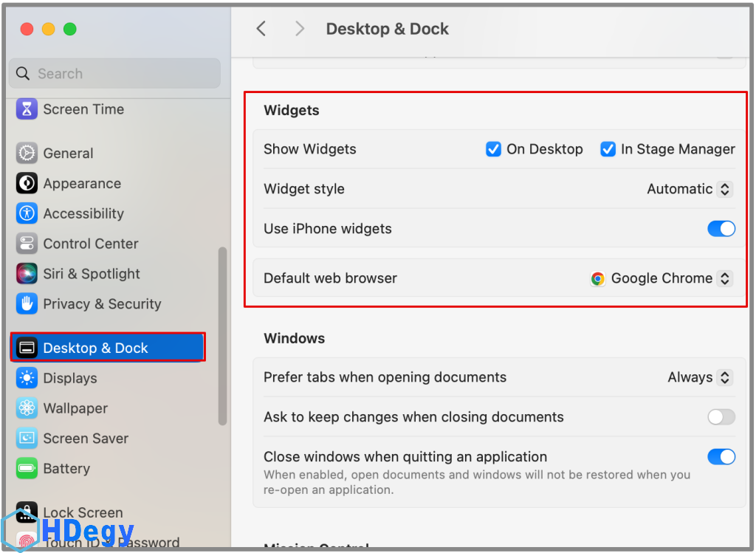The width and height of the screenshot is (756, 553).
Task: Click the Search settings field
Action: pyautogui.click(x=114, y=74)
